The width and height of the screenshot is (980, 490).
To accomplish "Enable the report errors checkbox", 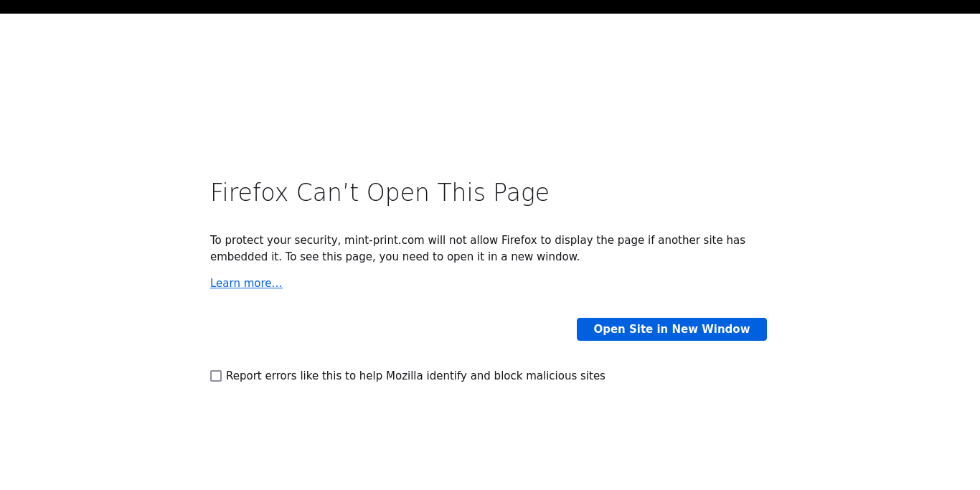I will [x=216, y=376].
